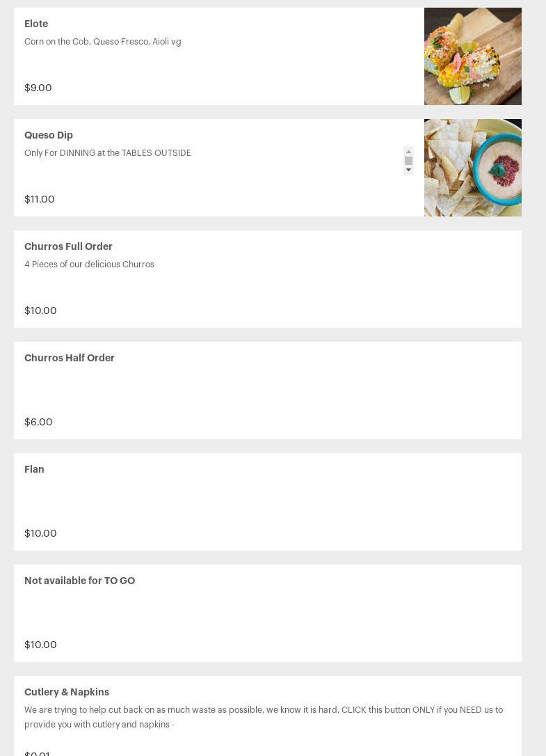Add the Cutlery & Napkins item
The width and height of the screenshot is (546, 756).
67,692
